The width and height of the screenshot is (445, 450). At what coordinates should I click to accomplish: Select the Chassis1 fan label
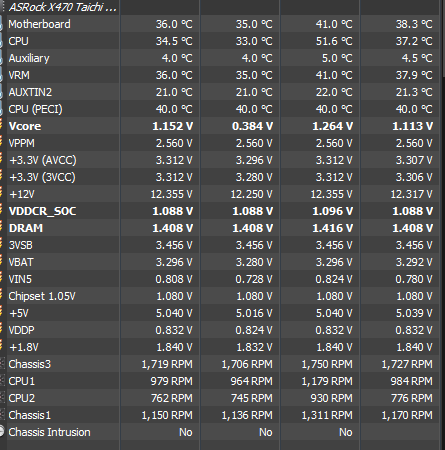pyautogui.click(x=30, y=415)
